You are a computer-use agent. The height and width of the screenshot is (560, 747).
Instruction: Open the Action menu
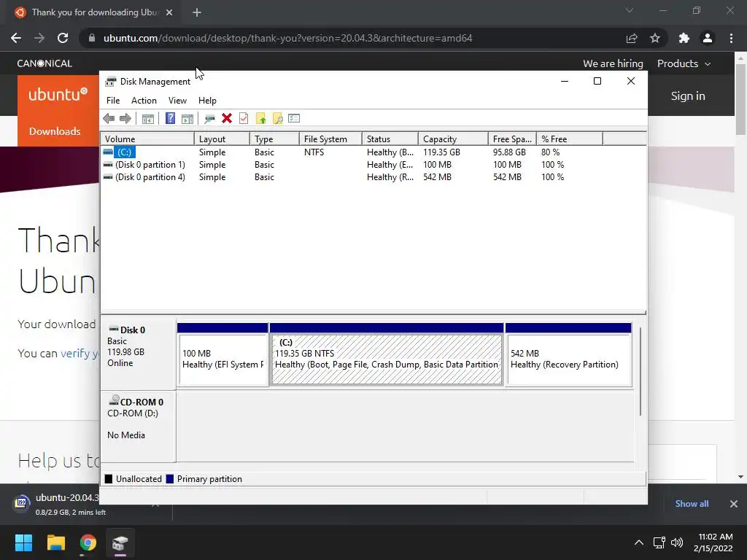[x=144, y=101]
